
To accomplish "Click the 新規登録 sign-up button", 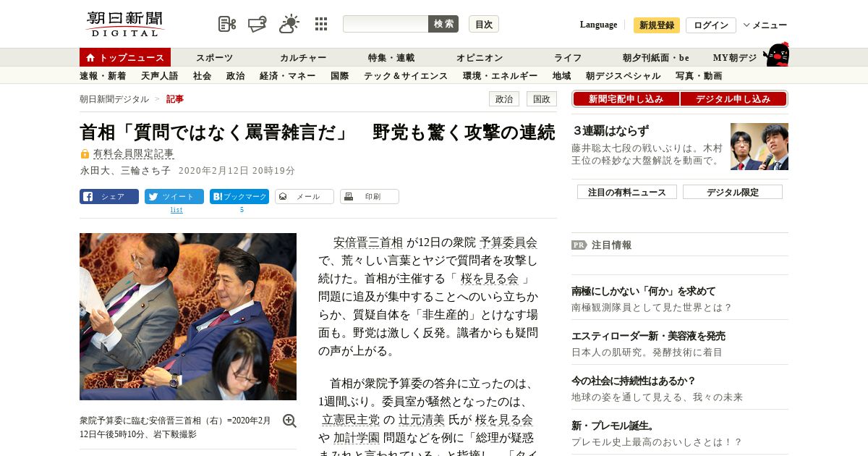I will [657, 25].
